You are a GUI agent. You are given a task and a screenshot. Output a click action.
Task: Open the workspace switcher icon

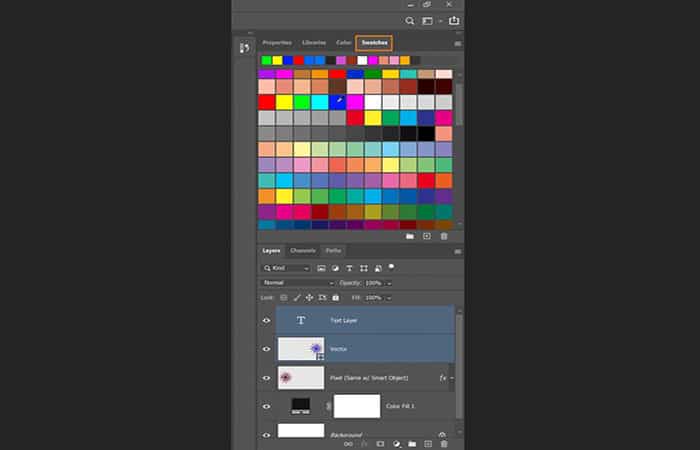[427, 21]
